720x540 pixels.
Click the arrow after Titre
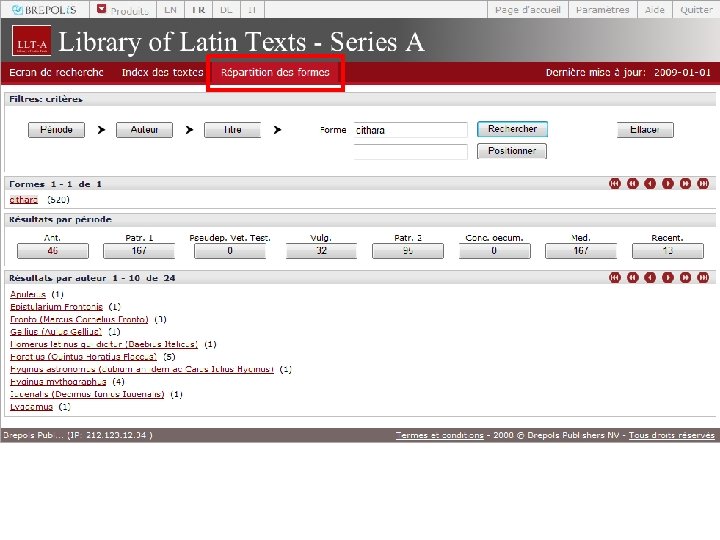click(x=277, y=130)
